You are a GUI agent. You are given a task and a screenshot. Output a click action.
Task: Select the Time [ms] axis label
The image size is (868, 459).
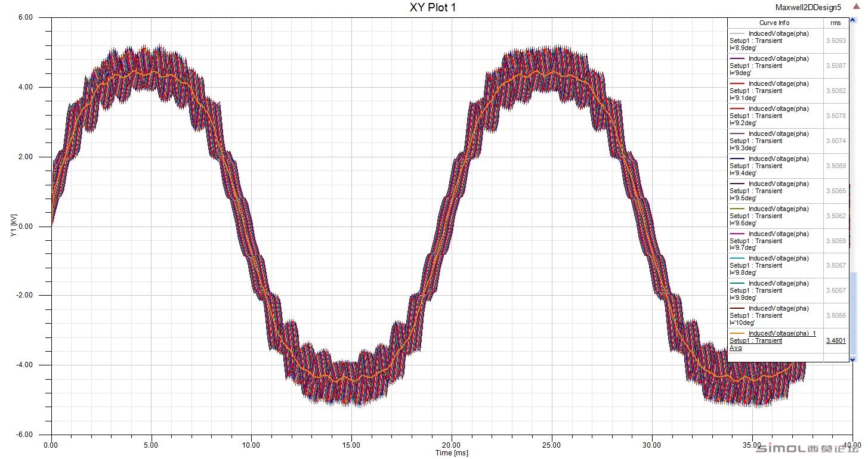click(452, 453)
